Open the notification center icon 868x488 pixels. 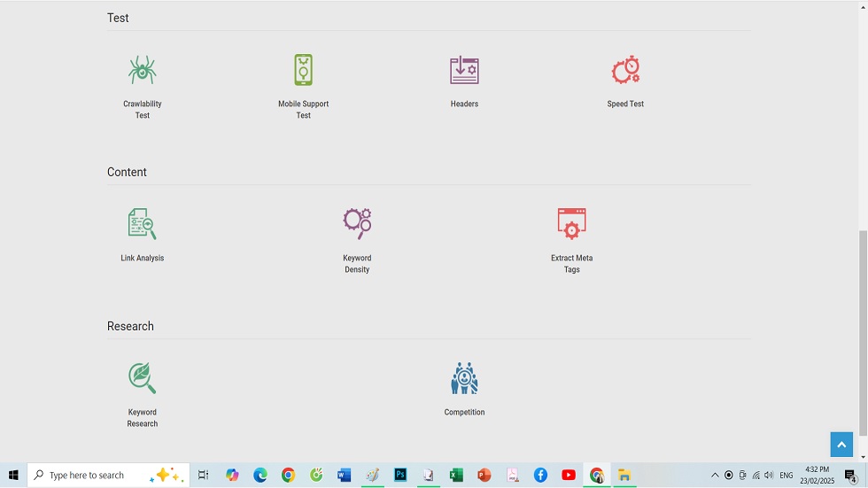click(x=850, y=476)
